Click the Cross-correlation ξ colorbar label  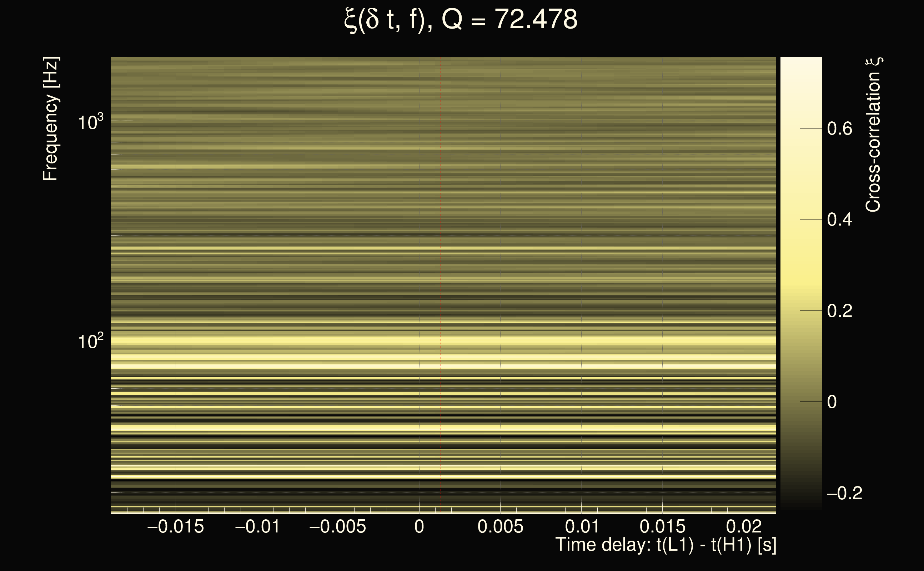tap(873, 135)
